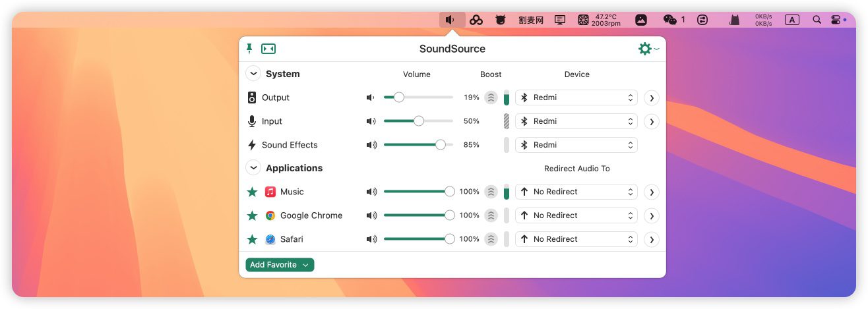Click the Output speaker device icon
868x309 pixels.
(252, 98)
